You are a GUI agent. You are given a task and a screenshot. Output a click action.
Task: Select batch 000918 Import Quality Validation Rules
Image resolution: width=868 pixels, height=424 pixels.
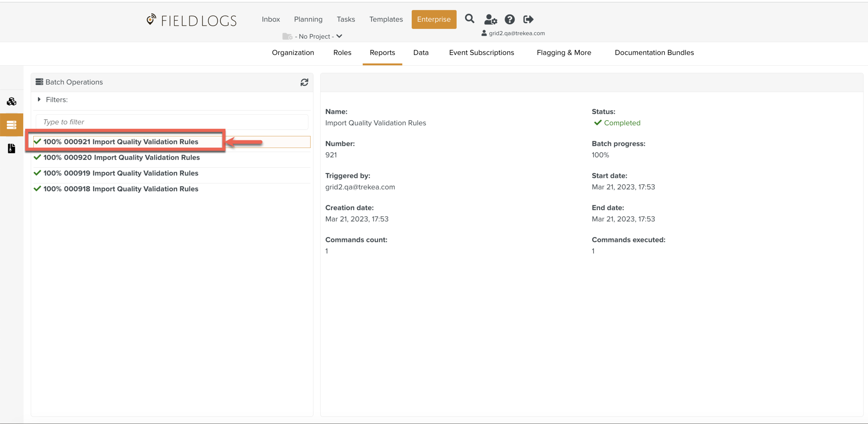[172, 189]
